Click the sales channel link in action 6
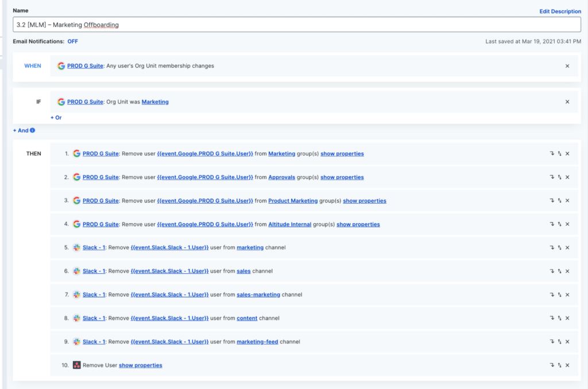The height and width of the screenshot is (389, 588). [x=243, y=271]
